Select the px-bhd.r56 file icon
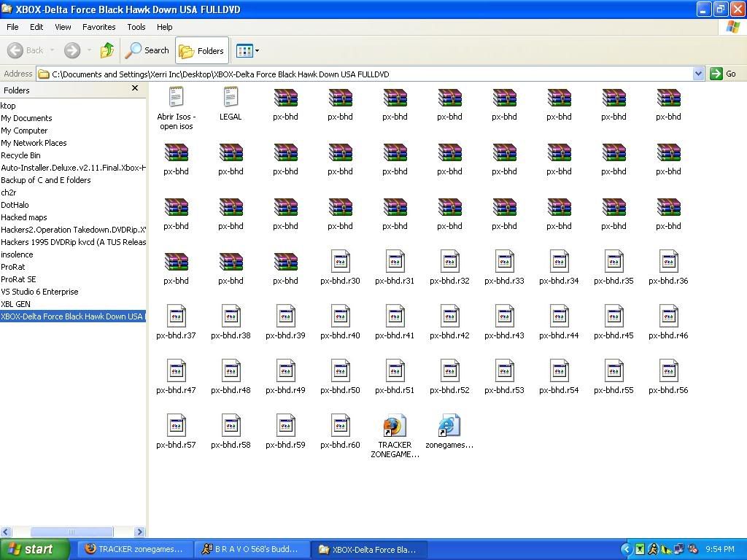The width and height of the screenshot is (747, 560). click(x=668, y=370)
